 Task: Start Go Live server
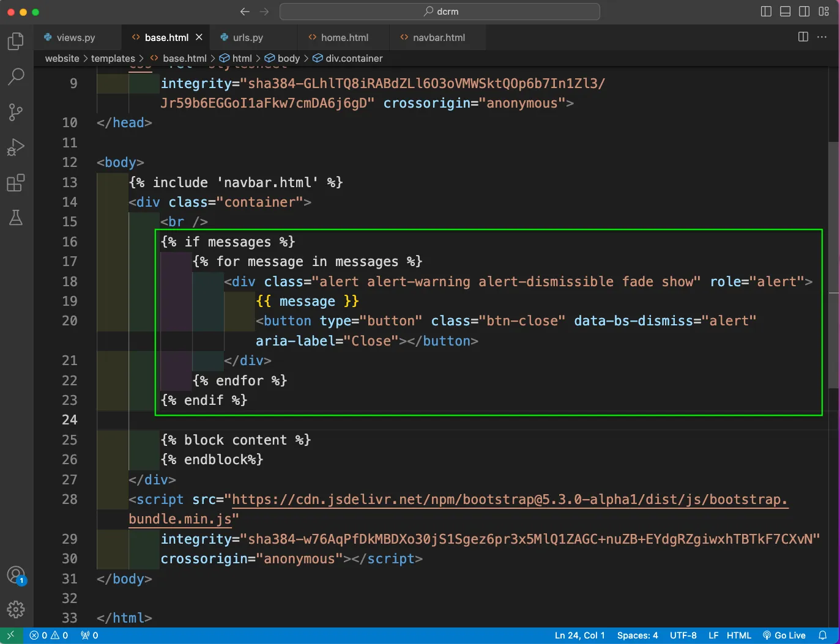[x=784, y=635]
